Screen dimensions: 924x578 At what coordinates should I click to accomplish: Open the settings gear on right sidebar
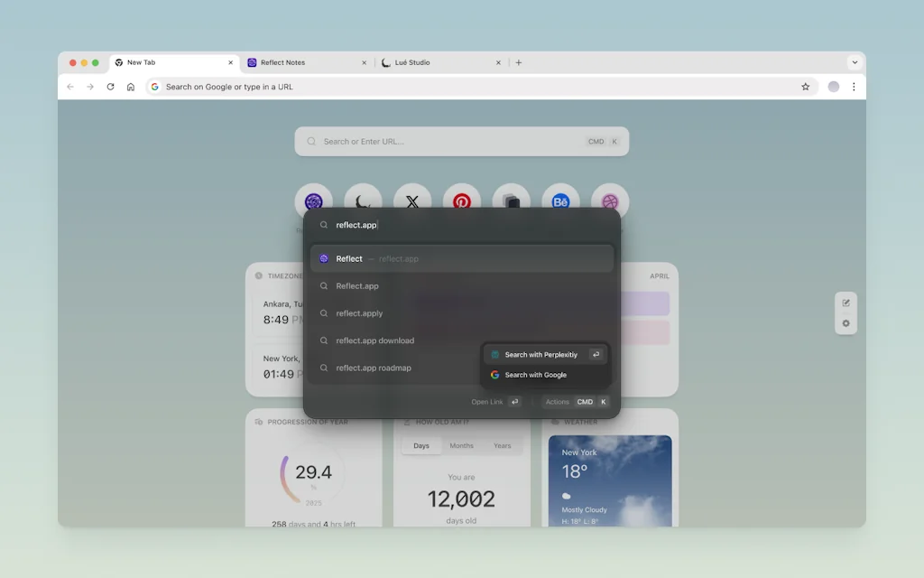pos(845,324)
